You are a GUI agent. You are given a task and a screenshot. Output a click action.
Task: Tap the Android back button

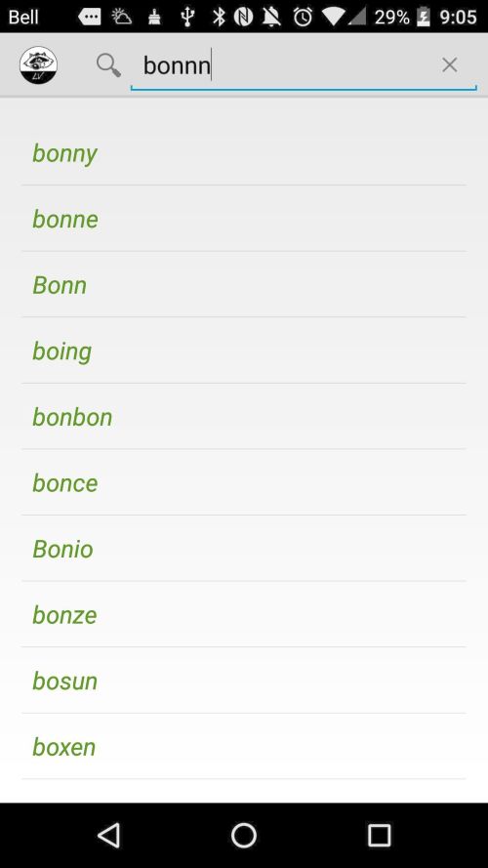tap(108, 835)
